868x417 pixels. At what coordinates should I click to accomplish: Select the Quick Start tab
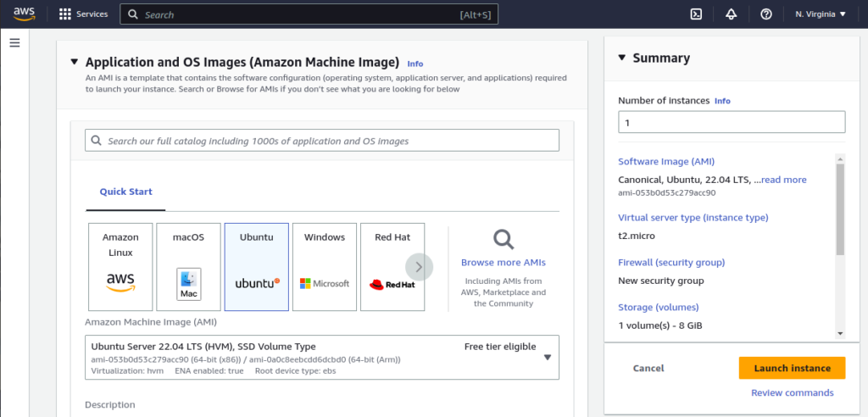click(x=125, y=192)
